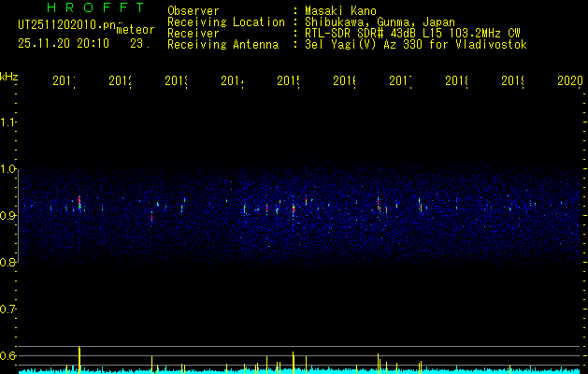Image resolution: width=588 pixels, height=374 pixels.
Task: Click the 'Receiving Antenna' field label
Action: (222, 45)
